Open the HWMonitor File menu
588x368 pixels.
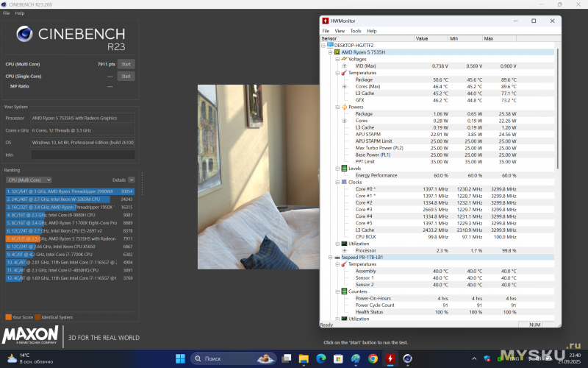coord(326,31)
